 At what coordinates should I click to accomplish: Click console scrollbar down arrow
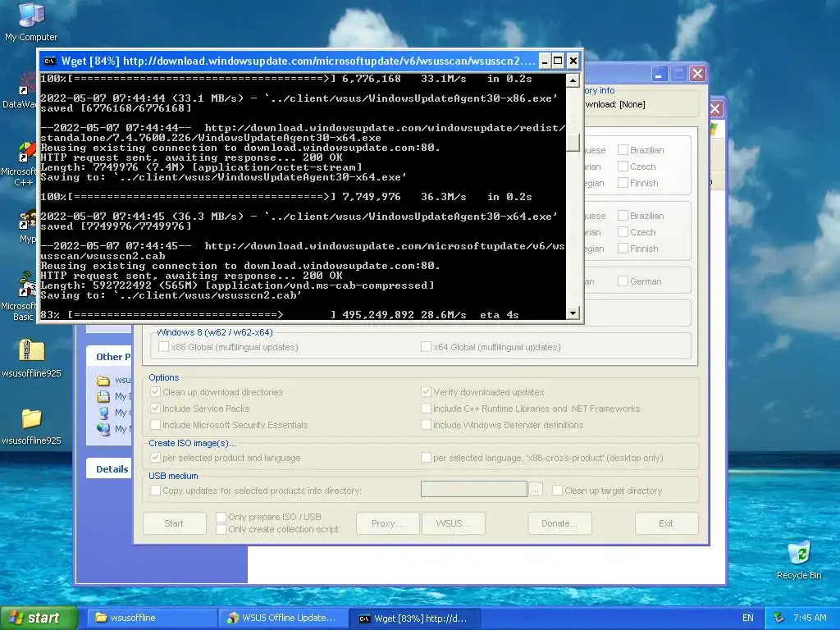573,313
